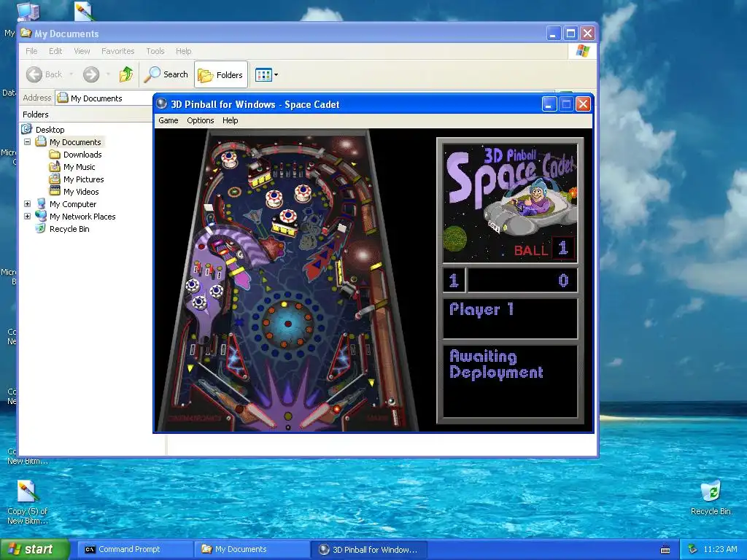Select My Network Places in tree
Screen dimensions: 747x560
(82, 216)
